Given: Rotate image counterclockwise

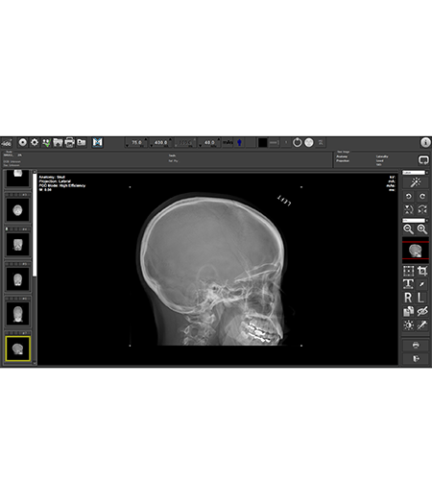Looking at the screenshot, I should click(409, 196).
